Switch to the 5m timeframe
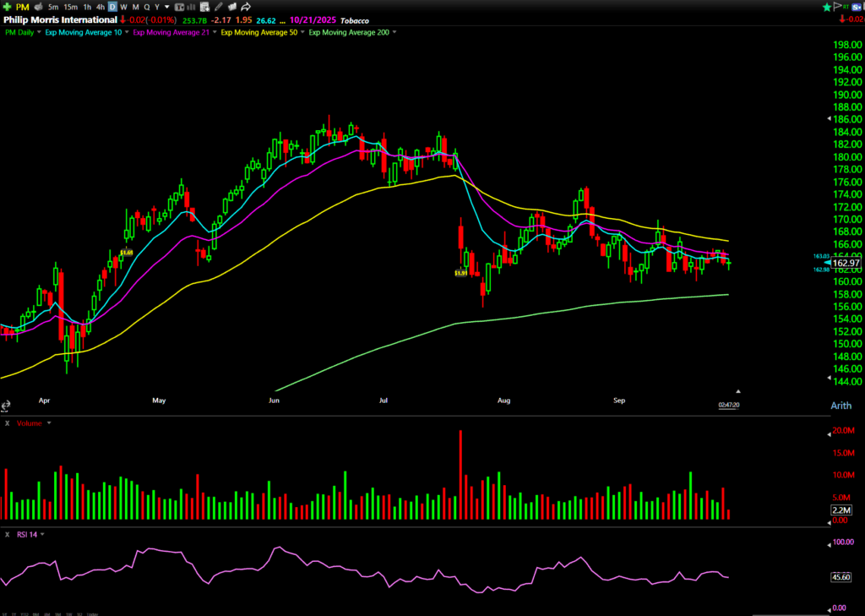This screenshot has width=865, height=616. (53, 7)
